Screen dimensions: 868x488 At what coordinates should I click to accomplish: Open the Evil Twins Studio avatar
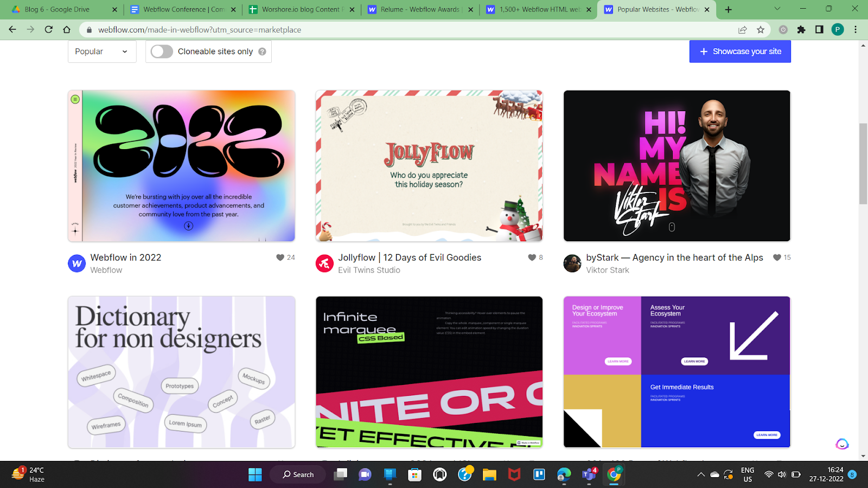pos(324,264)
